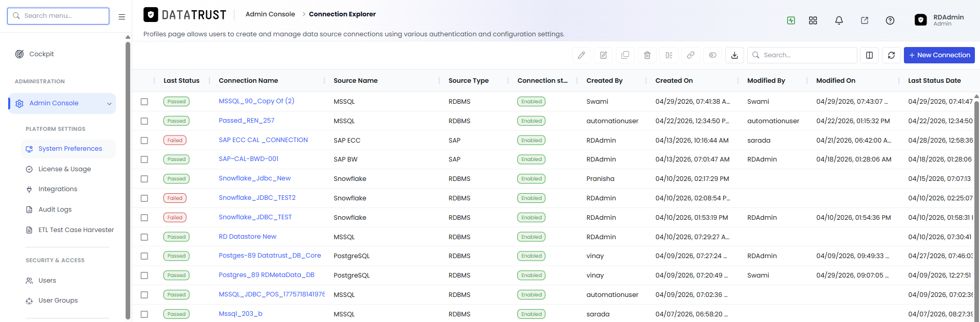Click the refresh icon near New Connection

click(x=891, y=55)
